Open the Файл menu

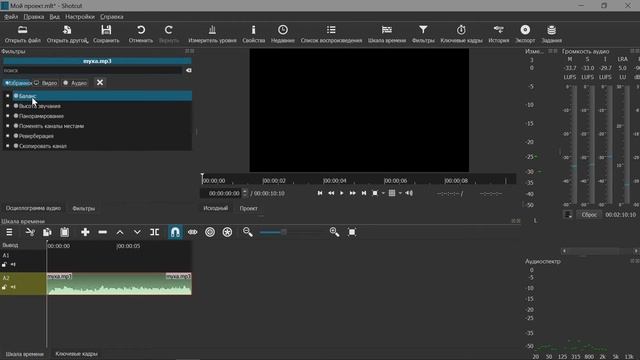pos(11,17)
